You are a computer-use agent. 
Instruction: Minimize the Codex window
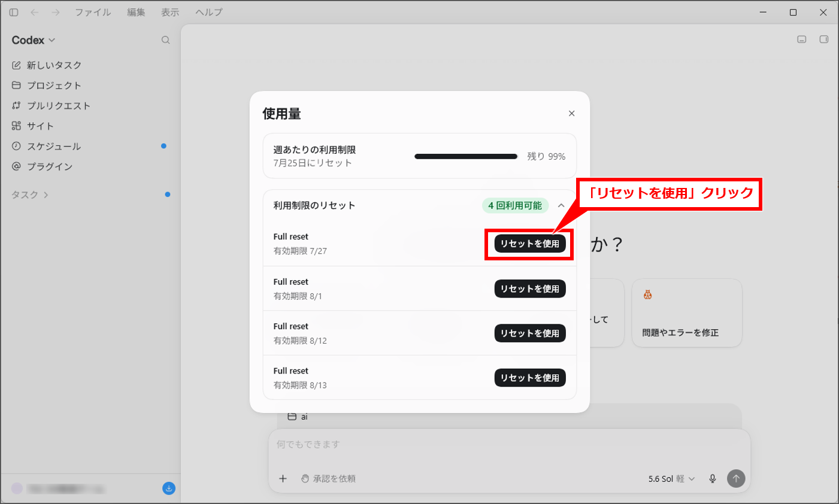[763, 12]
